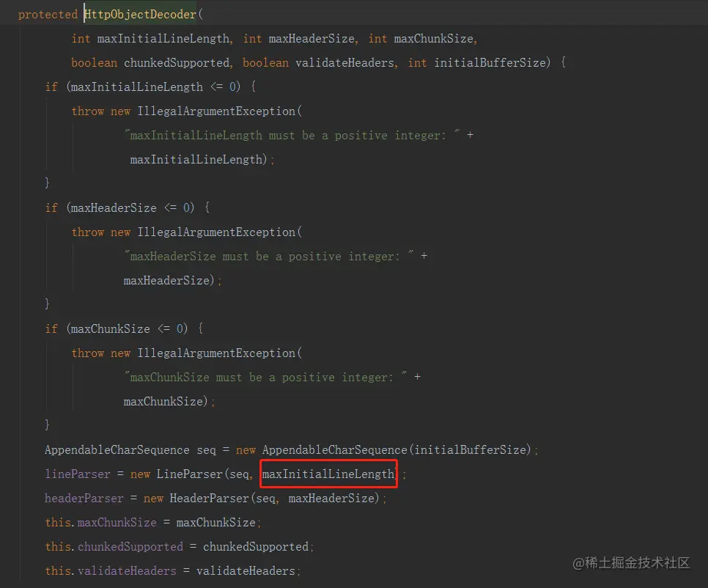Click the string 'maxInitialLineLength must be a positive integer:'
The image size is (708, 588).
pyautogui.click(x=292, y=135)
